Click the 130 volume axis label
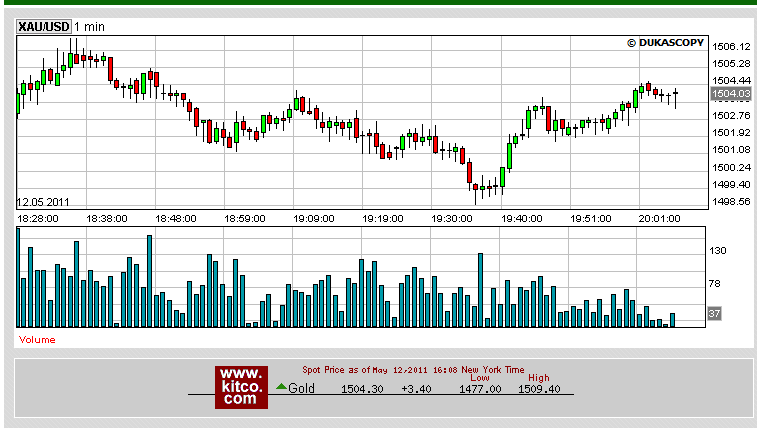757x435 pixels. (718, 251)
